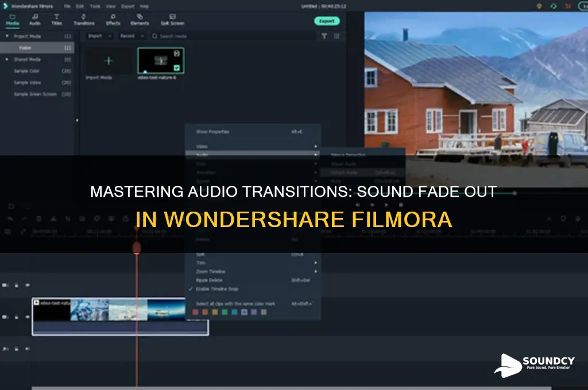
Task: Open the Edit menu
Action: (x=80, y=6)
